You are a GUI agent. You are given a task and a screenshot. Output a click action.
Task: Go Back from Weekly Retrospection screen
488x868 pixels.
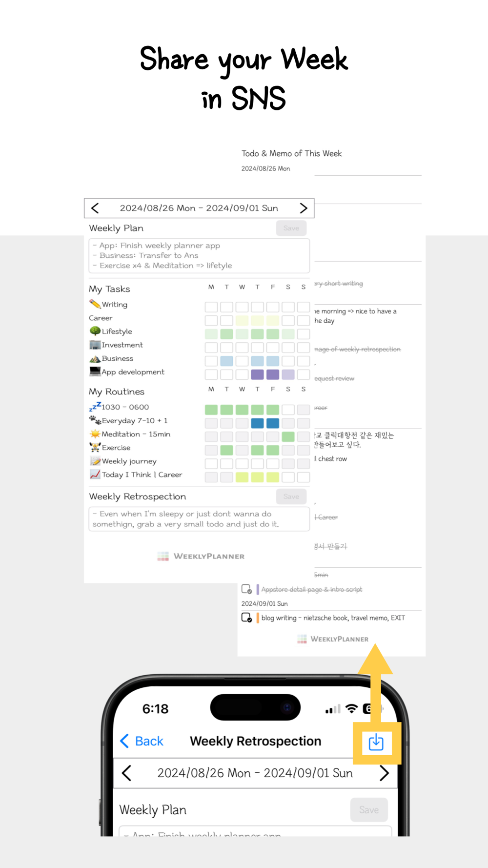pos(142,741)
